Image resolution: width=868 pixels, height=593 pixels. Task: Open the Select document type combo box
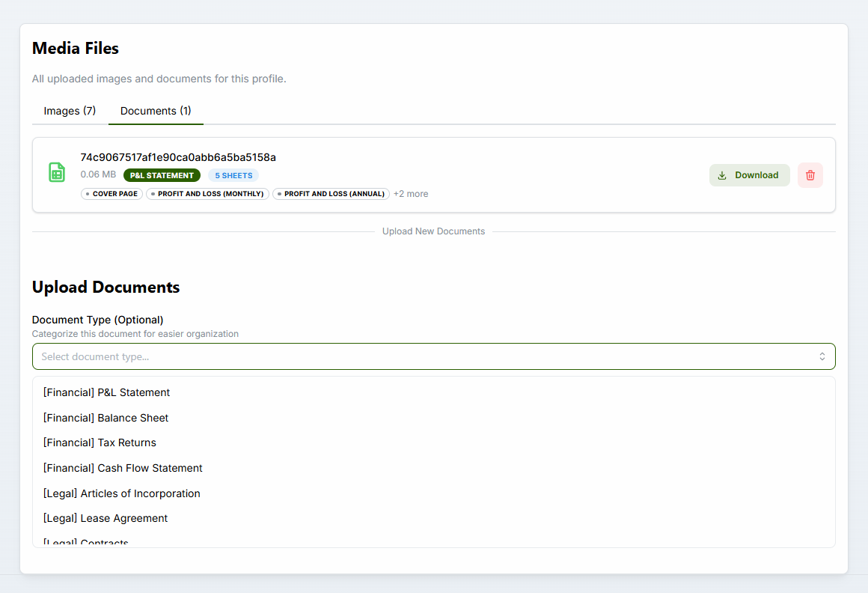tap(434, 356)
